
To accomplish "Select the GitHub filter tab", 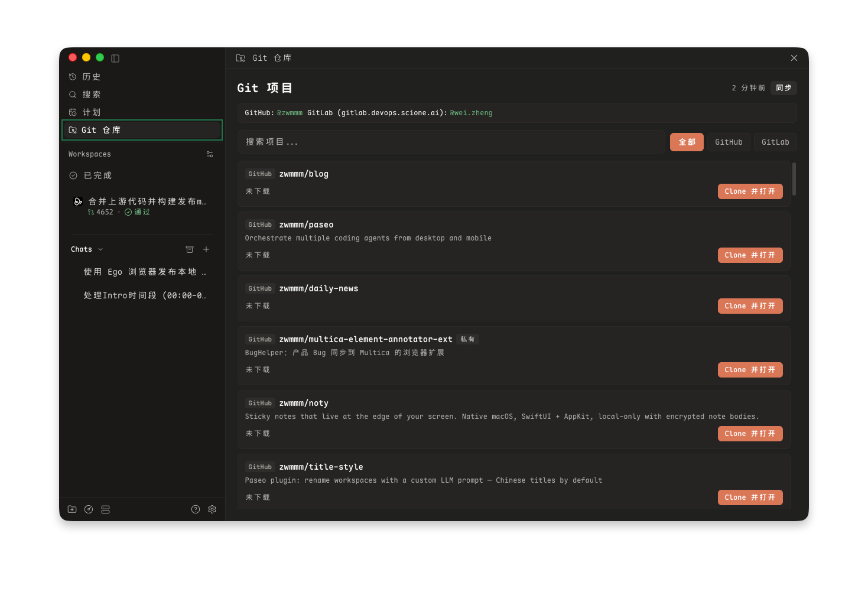I will pyautogui.click(x=729, y=142).
